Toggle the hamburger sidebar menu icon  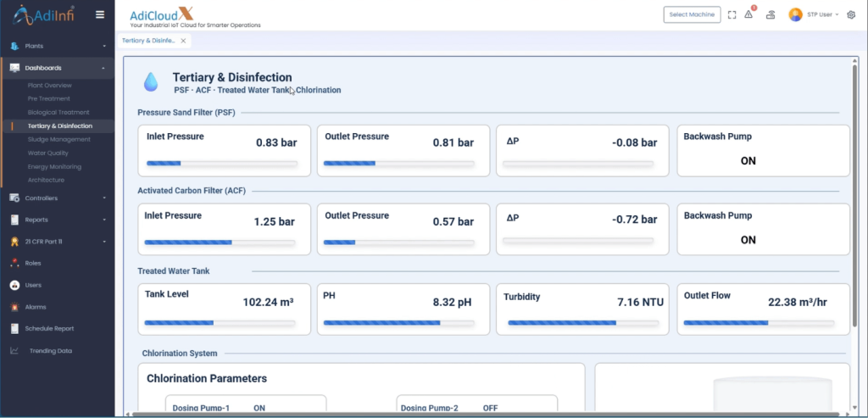tap(100, 15)
